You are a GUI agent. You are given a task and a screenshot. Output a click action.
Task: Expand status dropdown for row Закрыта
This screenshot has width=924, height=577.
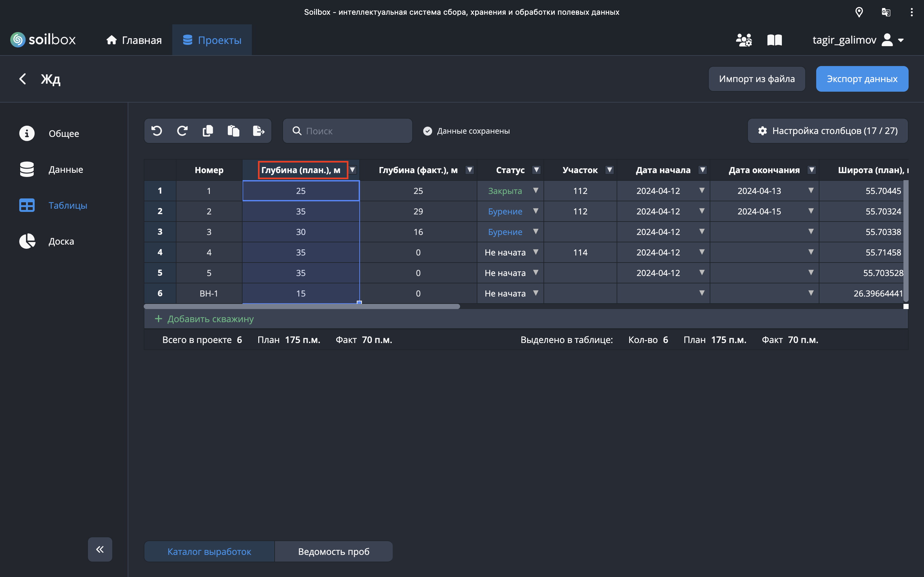[536, 190]
